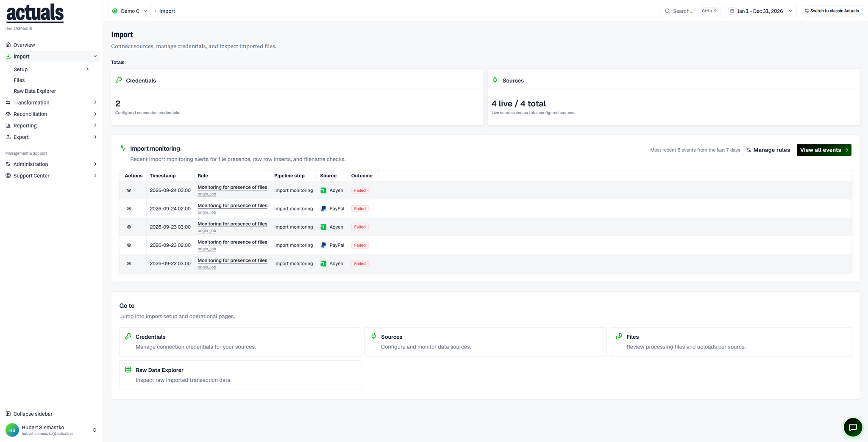
Task: Click the Collapse sidebar icon
Action: click(8, 414)
